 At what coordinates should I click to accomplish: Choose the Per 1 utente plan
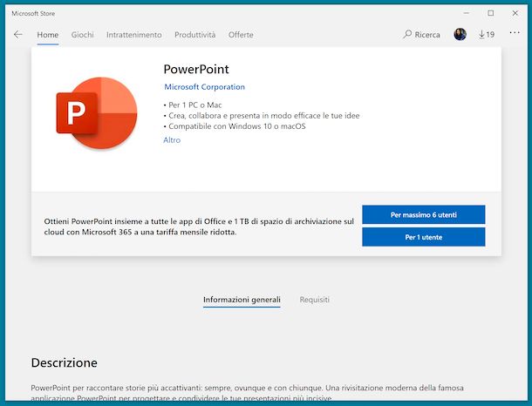point(424,237)
